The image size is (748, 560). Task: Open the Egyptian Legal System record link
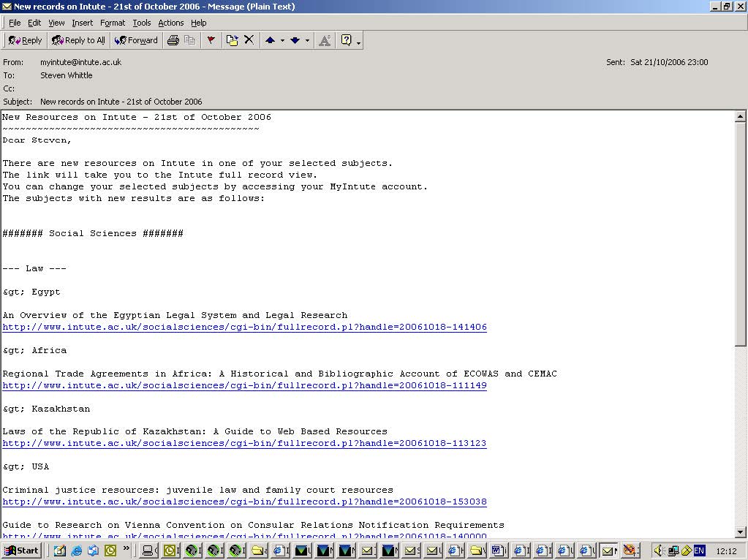click(x=245, y=328)
